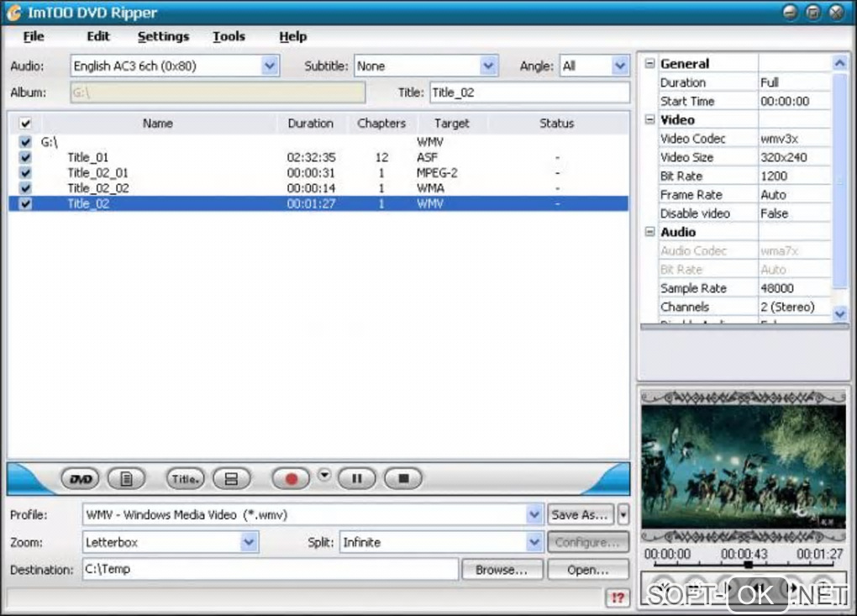Click the split-panes toolbar icon
Screen dimensions: 857x616
click(231, 479)
